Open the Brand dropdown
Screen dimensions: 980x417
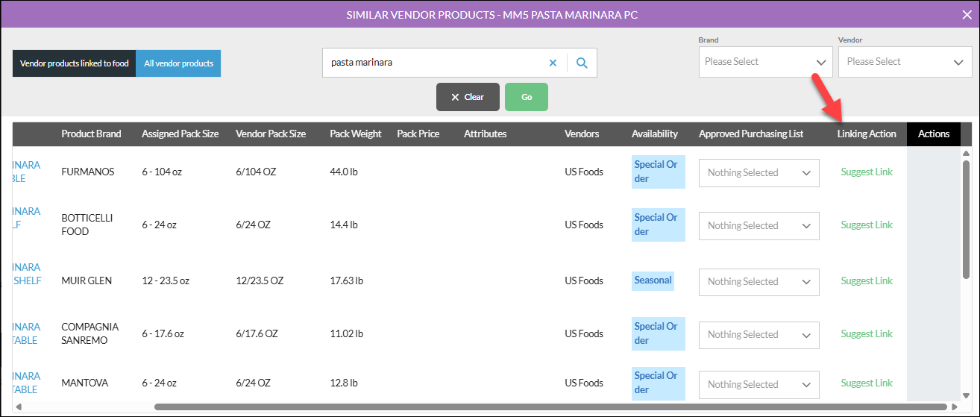[x=765, y=62]
